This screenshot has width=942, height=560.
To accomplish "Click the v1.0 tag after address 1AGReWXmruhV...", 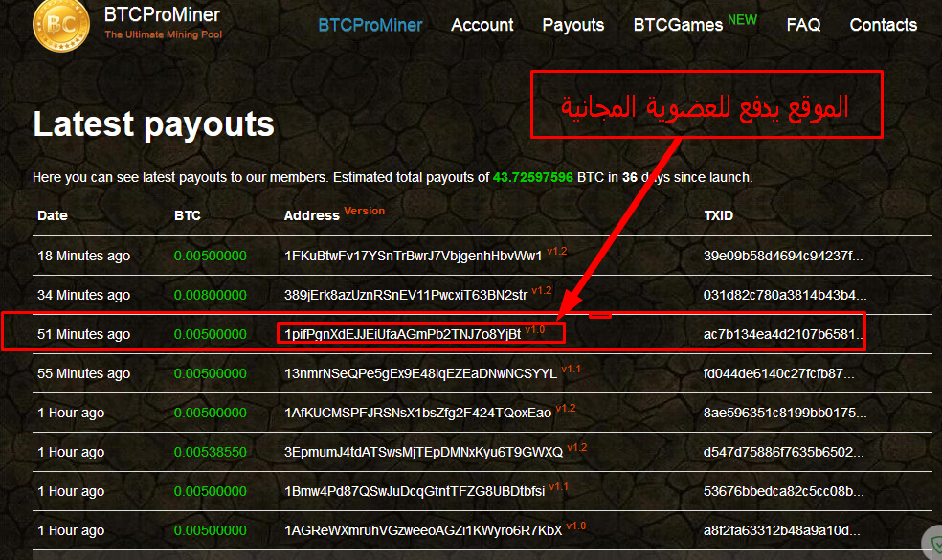I will pyautogui.click(x=575, y=526).
